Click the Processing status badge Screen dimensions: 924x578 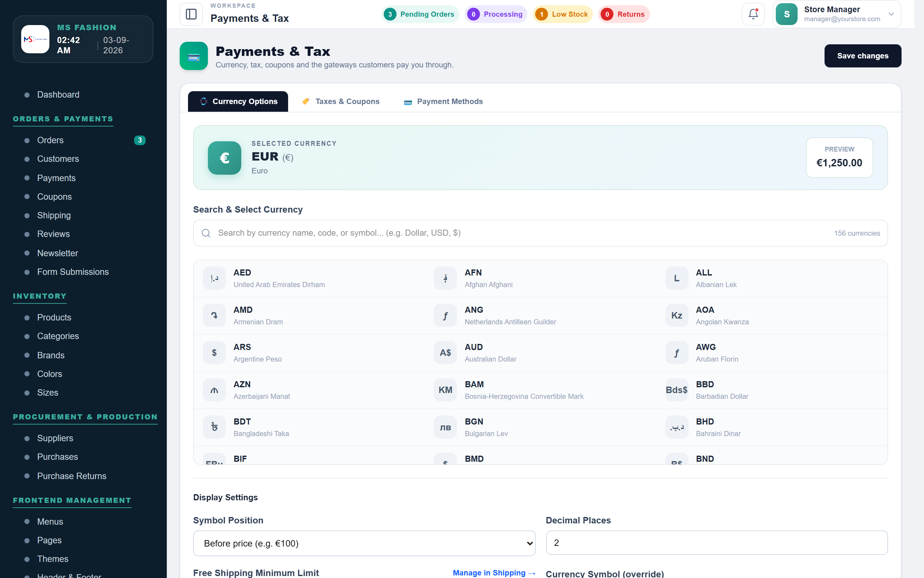[x=496, y=14]
